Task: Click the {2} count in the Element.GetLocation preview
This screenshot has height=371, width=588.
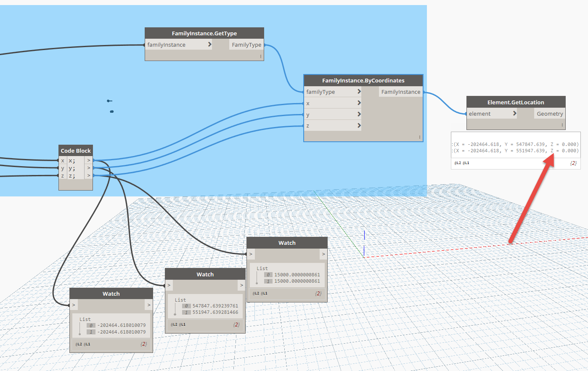Action: 573,163
